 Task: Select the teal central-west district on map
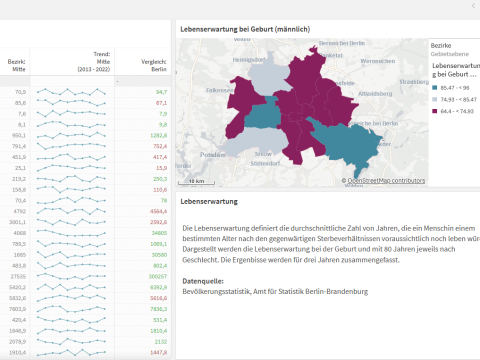263,116
